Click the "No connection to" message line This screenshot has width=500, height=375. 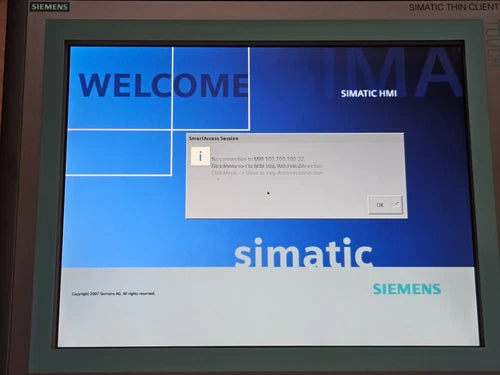click(258, 159)
